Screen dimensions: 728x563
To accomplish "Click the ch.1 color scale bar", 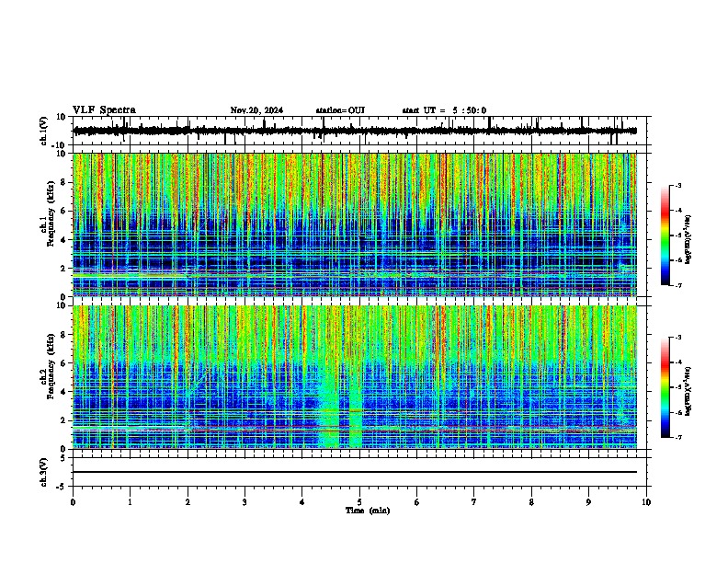I will 665,236.
